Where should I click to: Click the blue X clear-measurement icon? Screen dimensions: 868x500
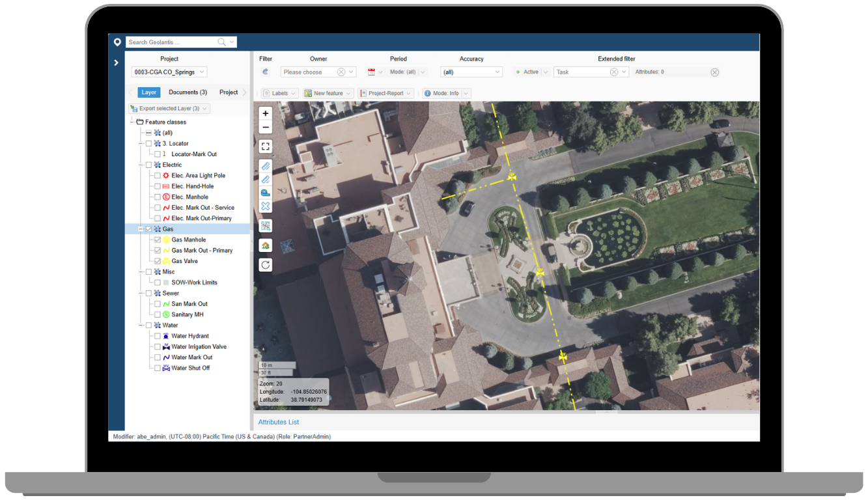pos(265,206)
